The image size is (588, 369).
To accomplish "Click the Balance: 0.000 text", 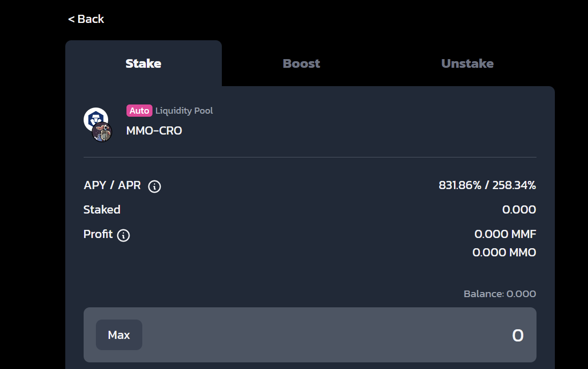I will click(499, 294).
